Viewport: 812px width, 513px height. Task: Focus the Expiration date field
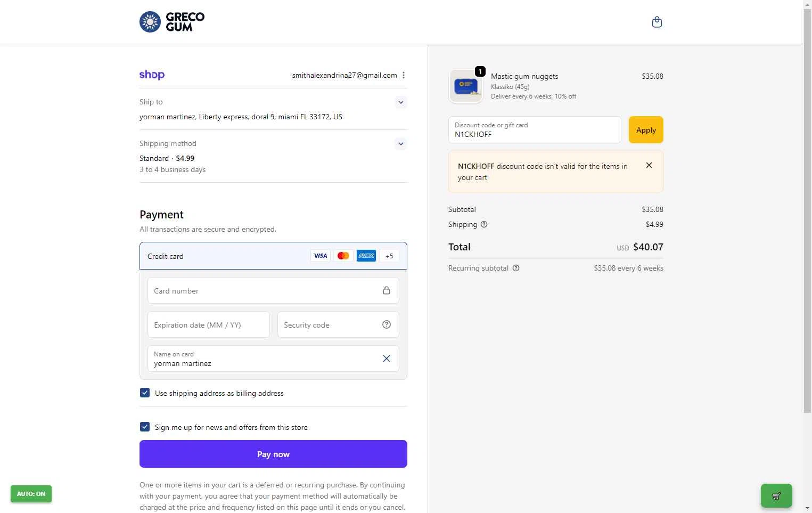[x=209, y=324]
